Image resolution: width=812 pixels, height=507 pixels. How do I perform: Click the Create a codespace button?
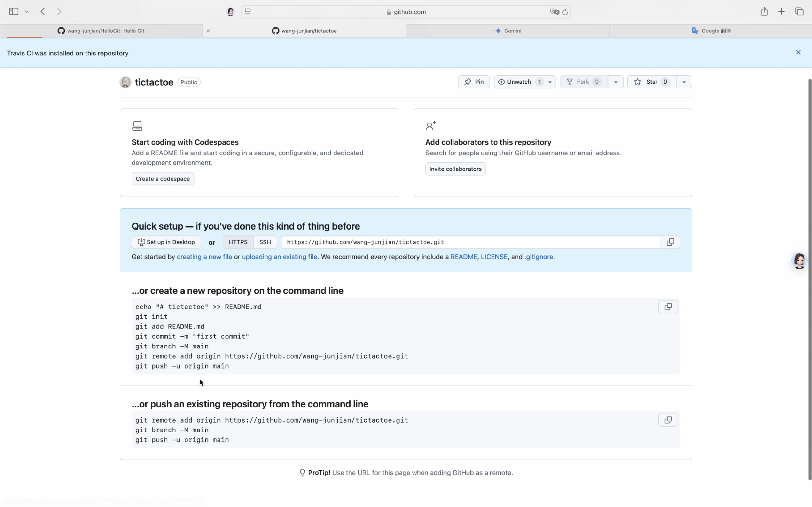coord(163,179)
